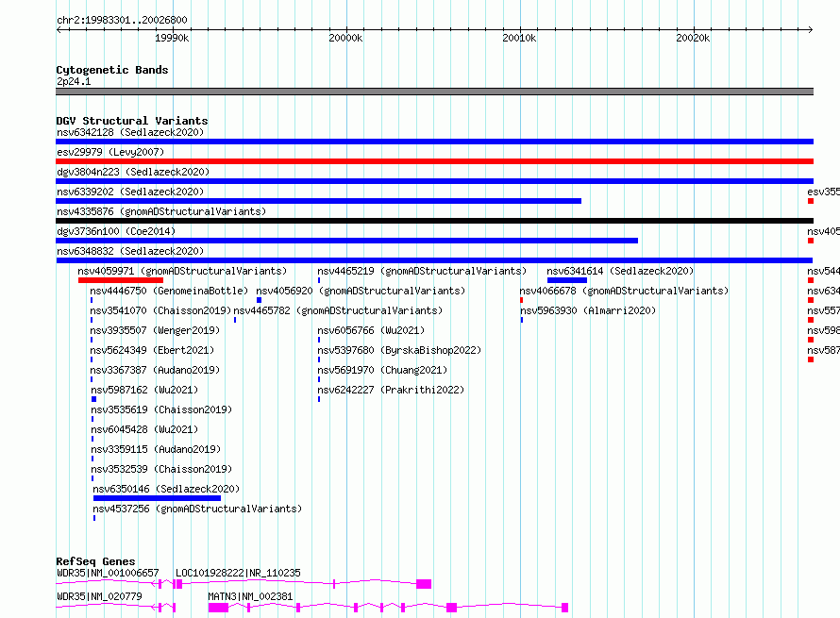
Task: Click nsv6045428 (Wu2021) label
Action: click(144, 429)
